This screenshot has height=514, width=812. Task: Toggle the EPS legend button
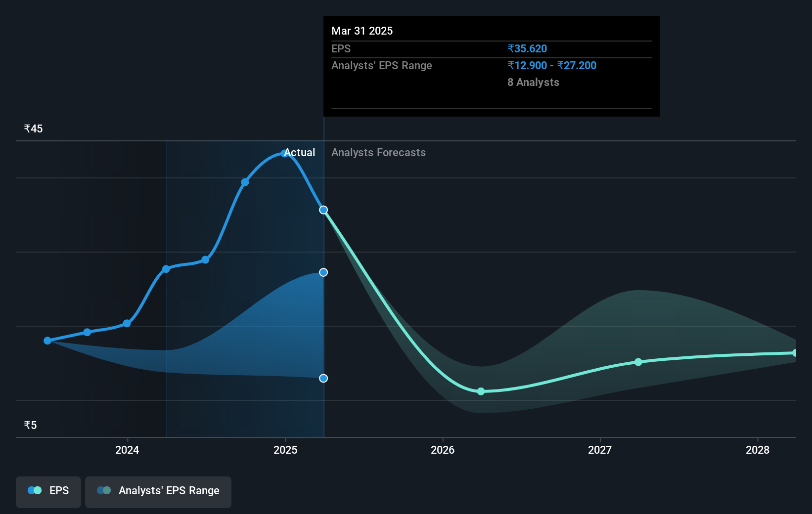(48, 492)
